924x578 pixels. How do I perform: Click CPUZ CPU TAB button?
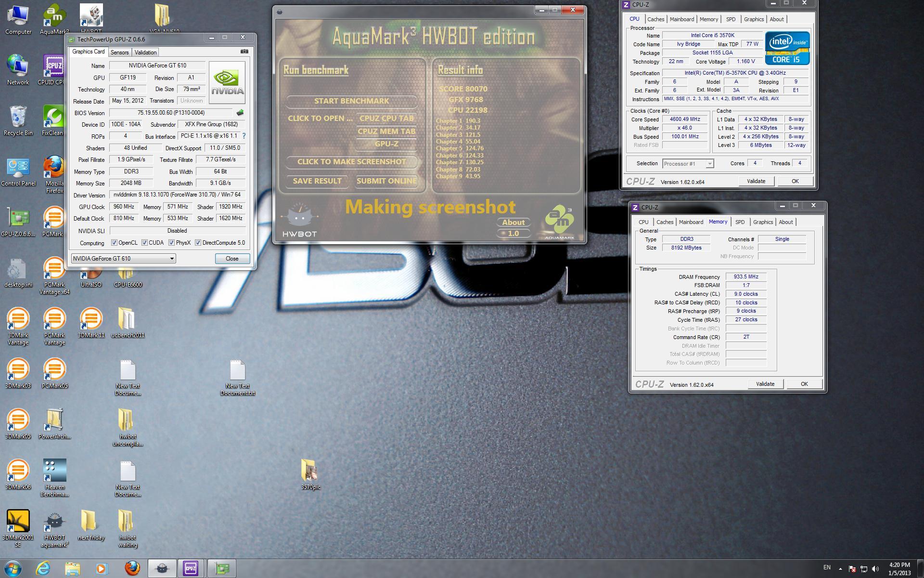click(386, 118)
